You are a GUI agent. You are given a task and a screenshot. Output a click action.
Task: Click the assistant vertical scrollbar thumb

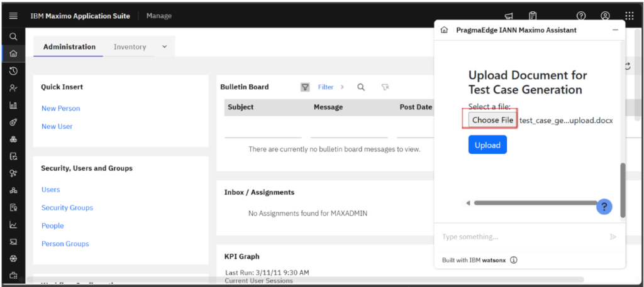[x=623, y=190]
